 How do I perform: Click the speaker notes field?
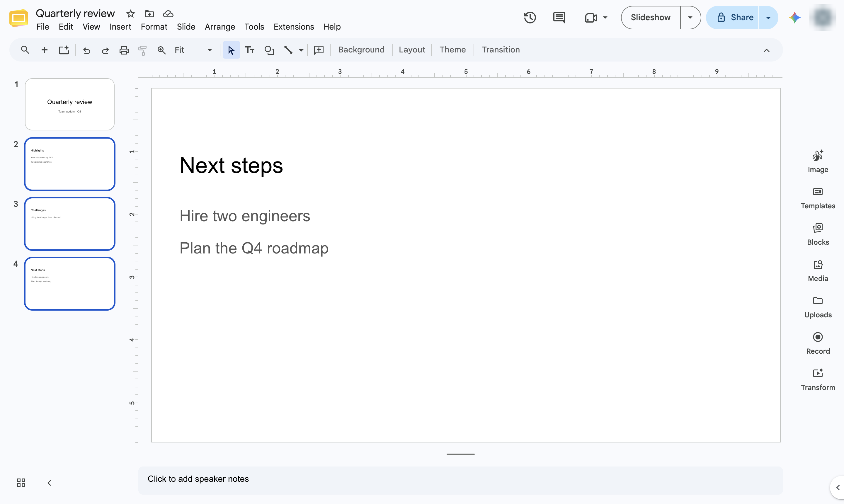click(x=460, y=480)
